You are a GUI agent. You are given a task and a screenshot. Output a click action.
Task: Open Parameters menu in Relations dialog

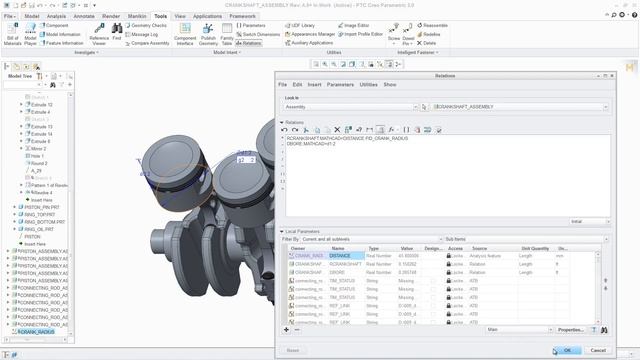[340, 84]
